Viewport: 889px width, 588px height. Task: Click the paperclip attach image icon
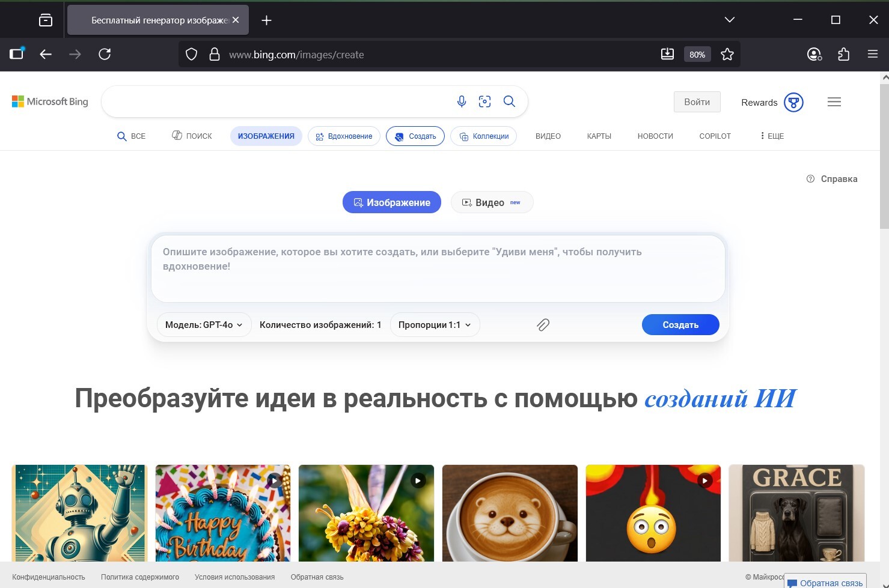pos(543,325)
